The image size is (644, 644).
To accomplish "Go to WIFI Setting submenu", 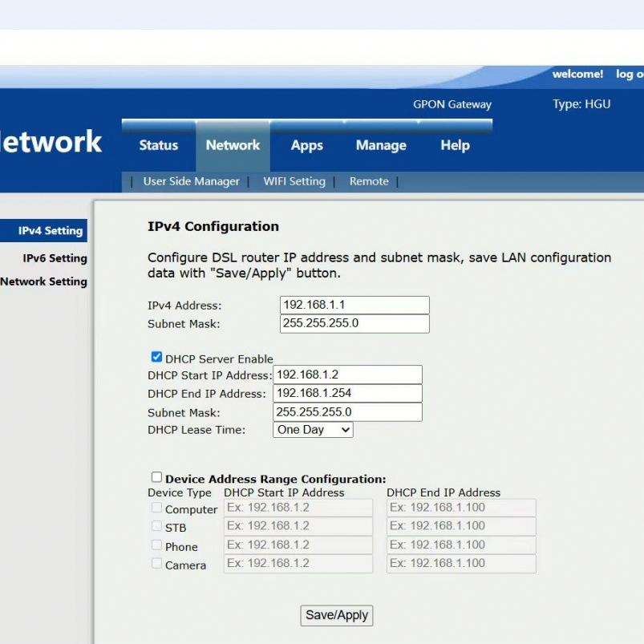I will click(294, 181).
